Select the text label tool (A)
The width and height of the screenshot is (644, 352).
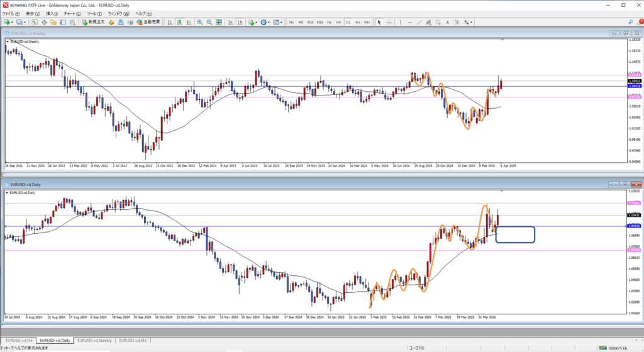[x=448, y=22]
